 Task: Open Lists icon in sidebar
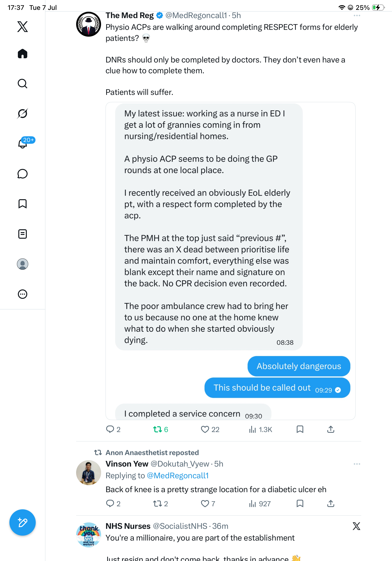click(23, 234)
